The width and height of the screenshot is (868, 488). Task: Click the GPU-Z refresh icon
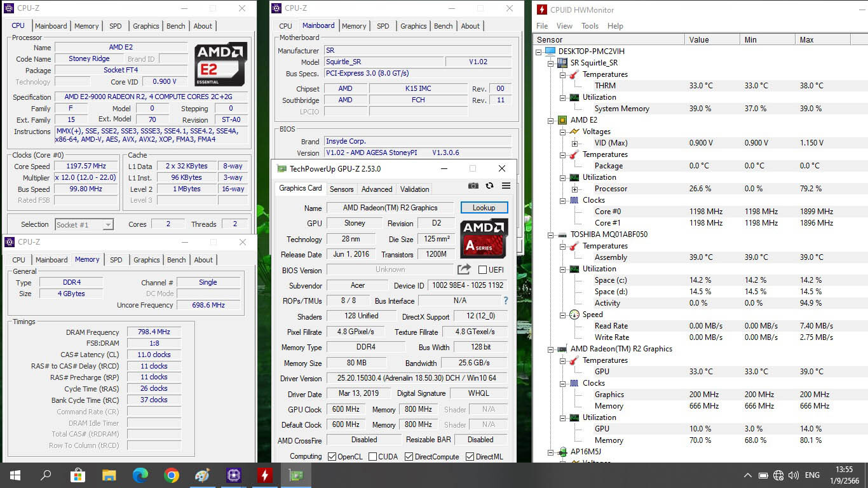[x=489, y=186]
